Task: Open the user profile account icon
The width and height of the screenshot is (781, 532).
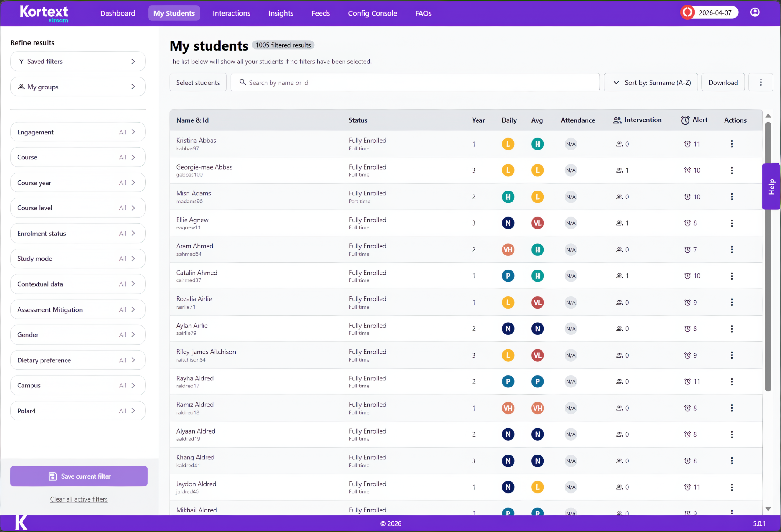Action: click(755, 12)
